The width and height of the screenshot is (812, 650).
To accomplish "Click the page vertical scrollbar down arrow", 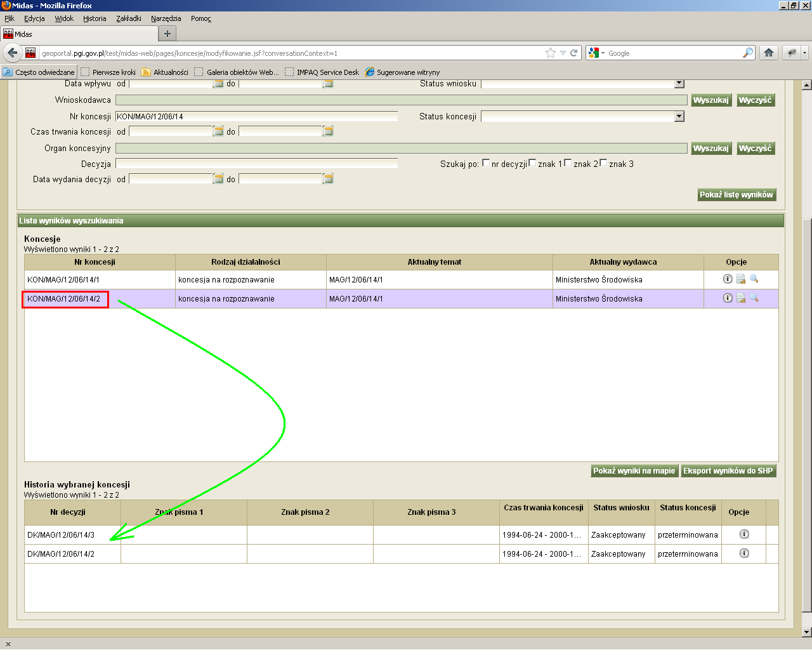I will 806,632.
